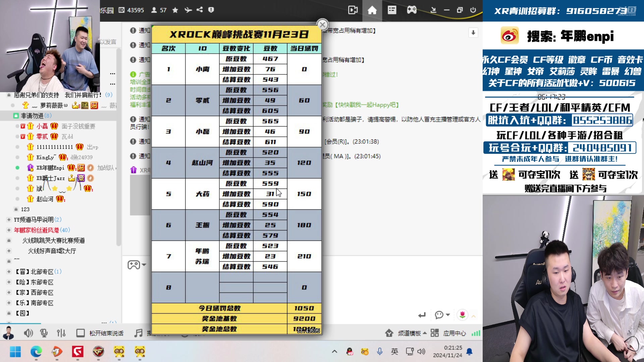Viewport: 644px width, 362px height.
Task: Click the taskbar microphone tray icon
Action: point(380,352)
